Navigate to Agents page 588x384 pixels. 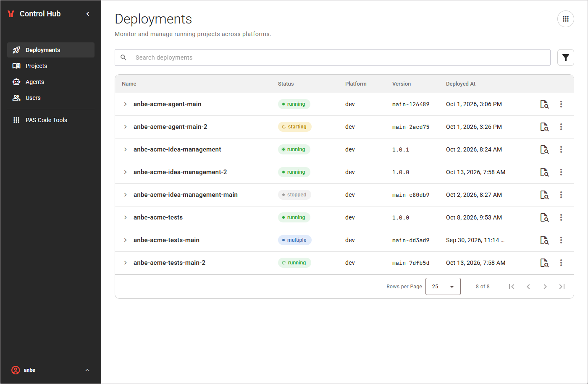(51, 82)
